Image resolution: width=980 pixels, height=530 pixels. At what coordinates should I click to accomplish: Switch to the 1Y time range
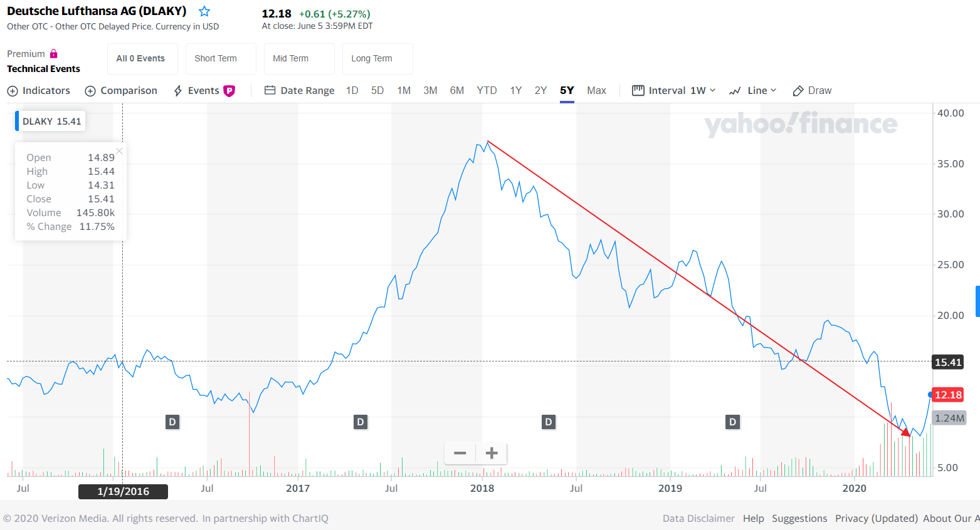pos(515,91)
